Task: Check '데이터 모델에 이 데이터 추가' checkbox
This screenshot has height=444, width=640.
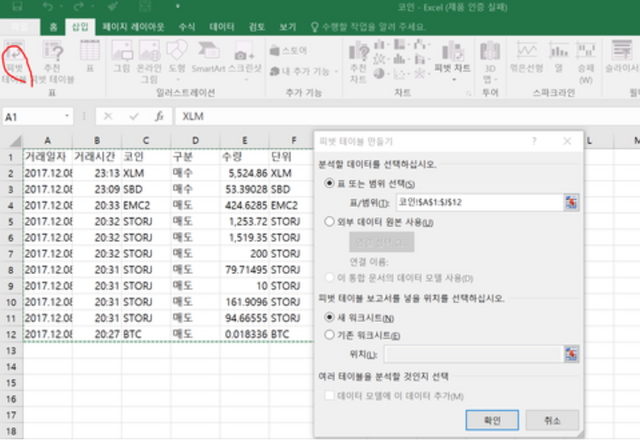Action: [x=329, y=395]
